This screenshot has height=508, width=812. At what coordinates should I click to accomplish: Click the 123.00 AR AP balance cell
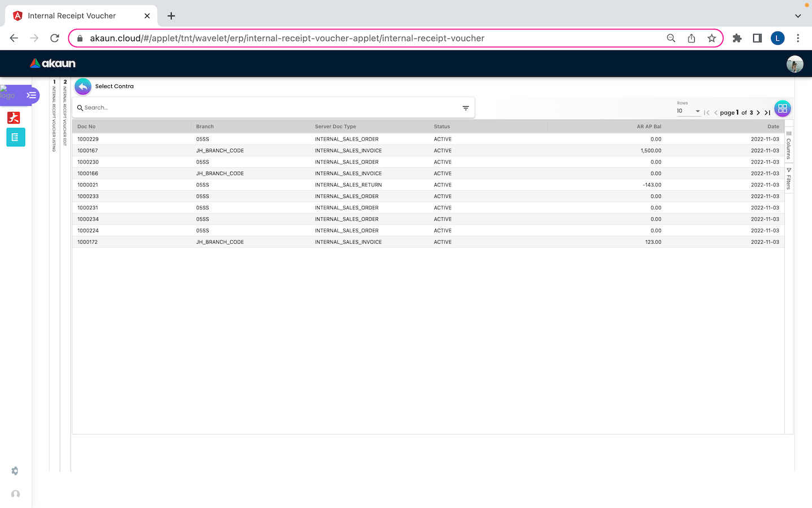tap(654, 242)
